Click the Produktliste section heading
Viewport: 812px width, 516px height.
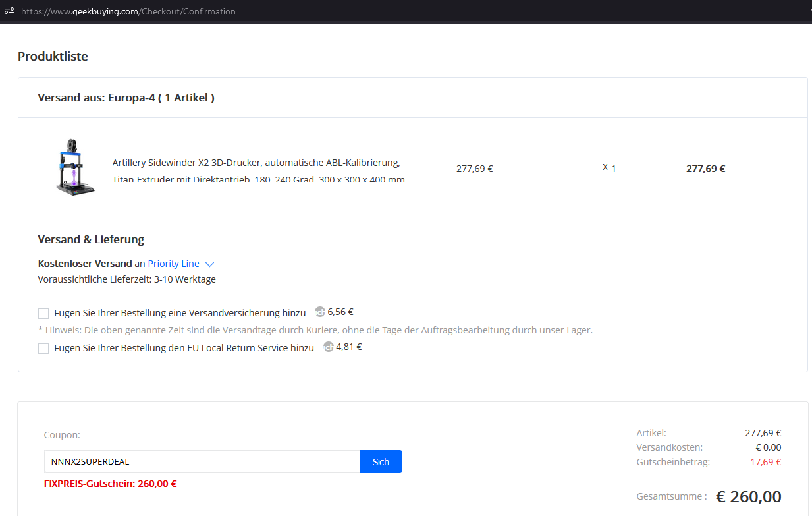[53, 56]
